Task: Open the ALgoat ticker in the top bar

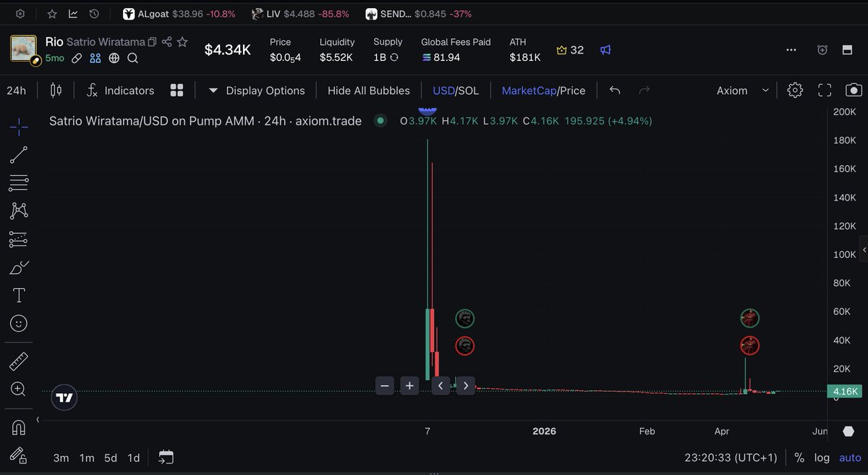Action: 179,14
